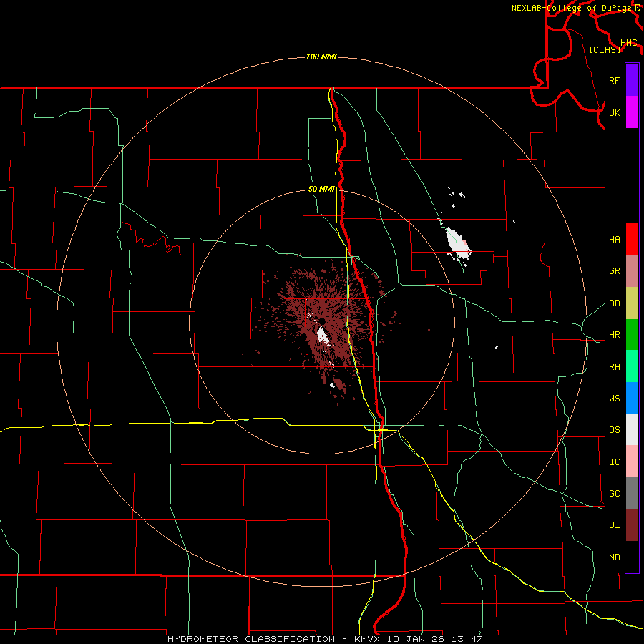Click the UK magenta legend swatch
The image size is (644, 644).
pos(632,112)
